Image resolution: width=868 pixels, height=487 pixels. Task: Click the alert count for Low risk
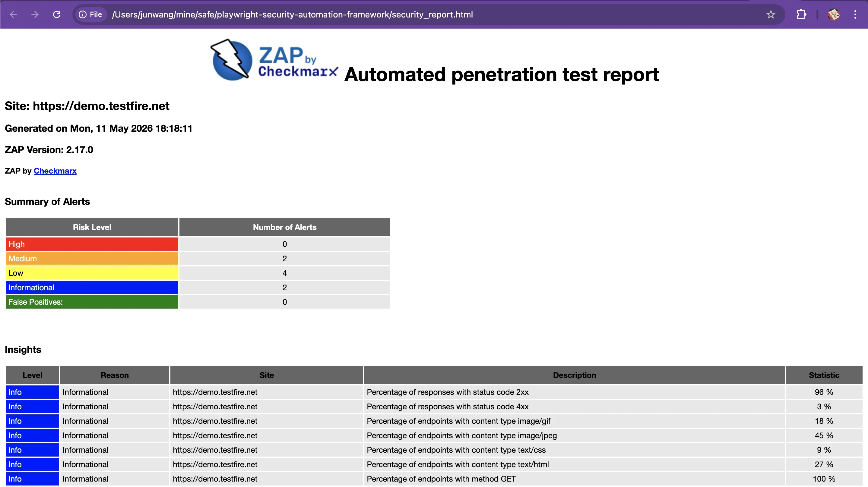[285, 273]
